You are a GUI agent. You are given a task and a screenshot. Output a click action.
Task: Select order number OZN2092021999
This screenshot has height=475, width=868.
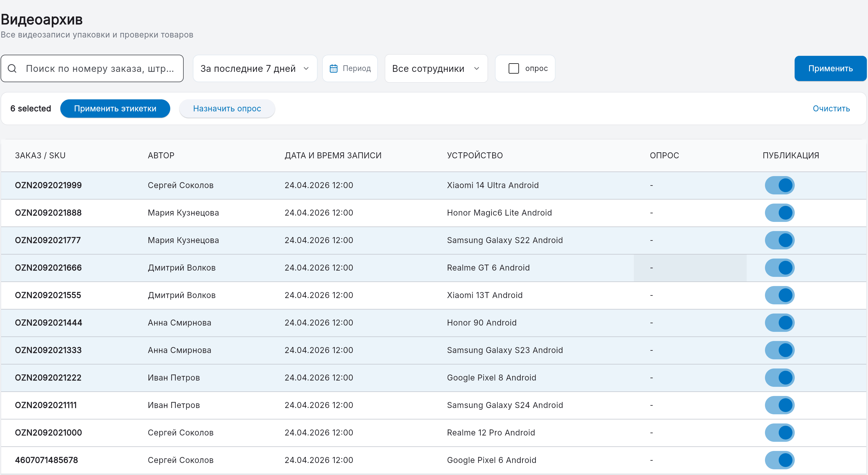pos(48,186)
